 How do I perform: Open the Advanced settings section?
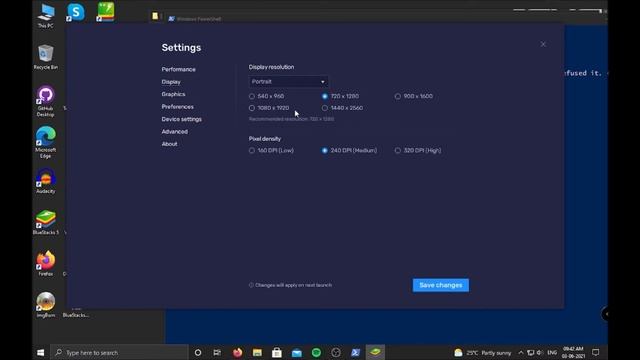175,132
